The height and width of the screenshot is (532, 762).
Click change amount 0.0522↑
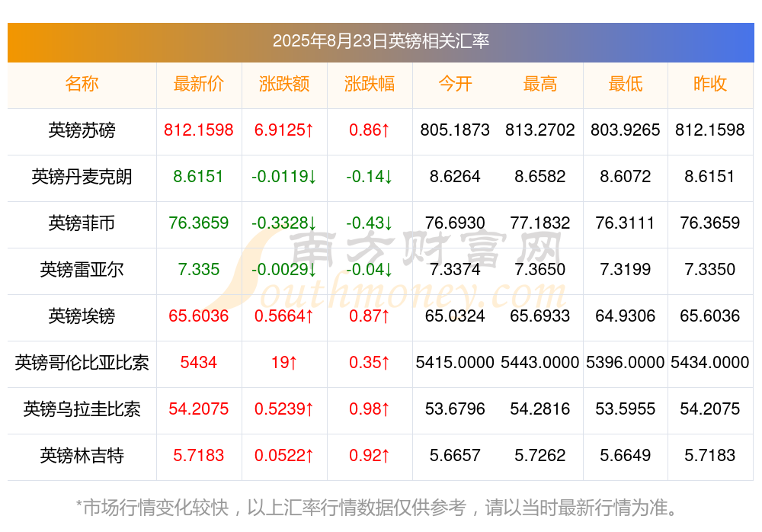pyautogui.click(x=283, y=456)
